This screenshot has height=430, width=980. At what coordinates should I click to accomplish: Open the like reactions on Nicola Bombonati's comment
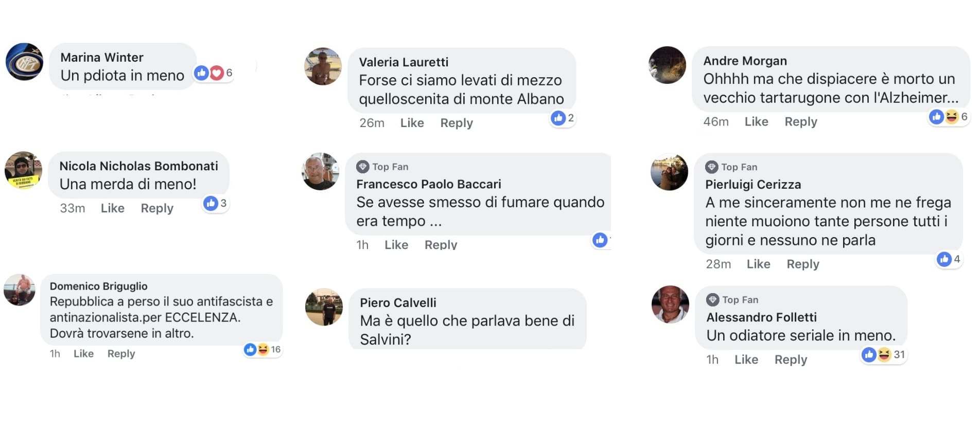pyautogui.click(x=216, y=204)
